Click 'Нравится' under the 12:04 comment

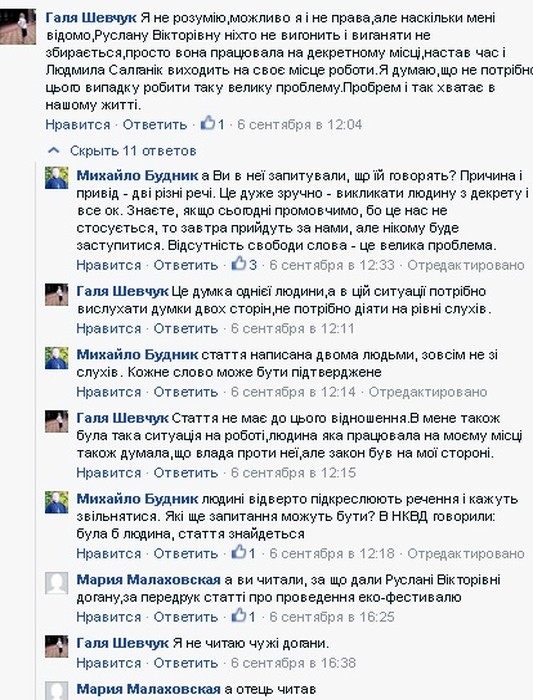pyautogui.click(x=78, y=125)
